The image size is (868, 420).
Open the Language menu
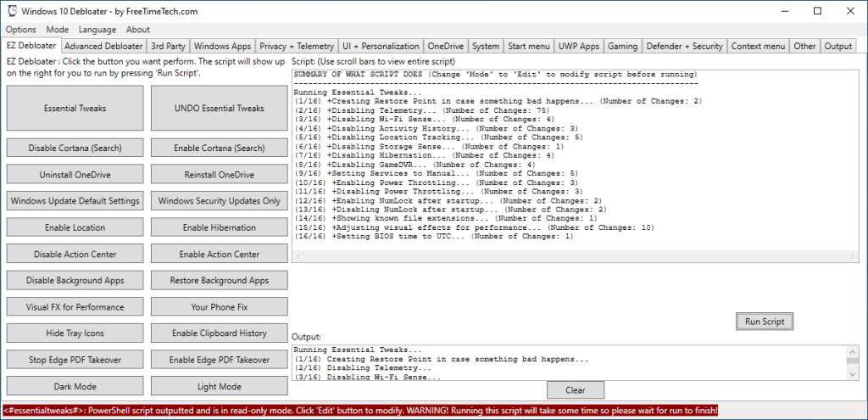(97, 30)
